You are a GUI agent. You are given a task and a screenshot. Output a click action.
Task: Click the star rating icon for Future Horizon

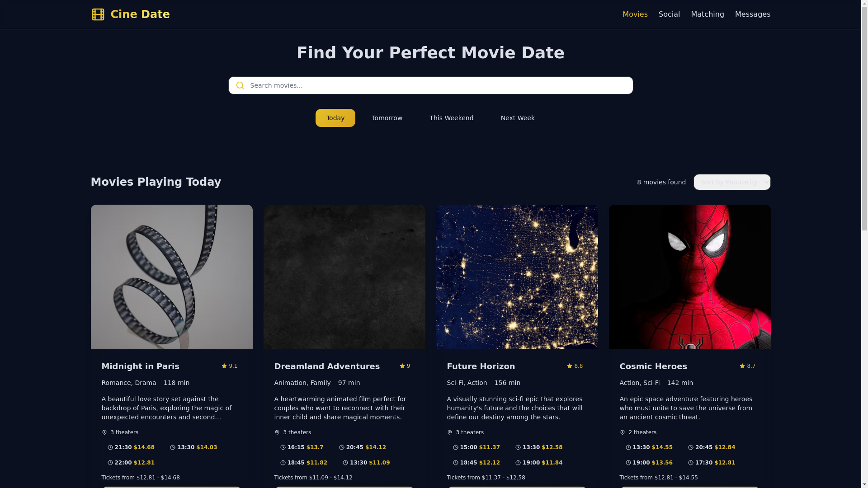570,366
